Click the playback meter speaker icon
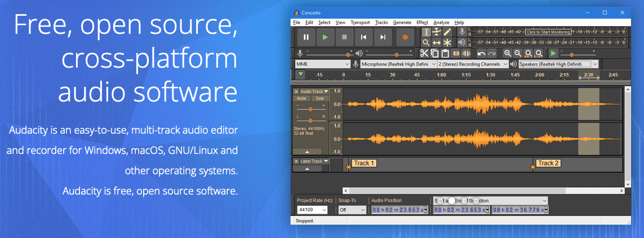644x238 pixels. tap(462, 42)
